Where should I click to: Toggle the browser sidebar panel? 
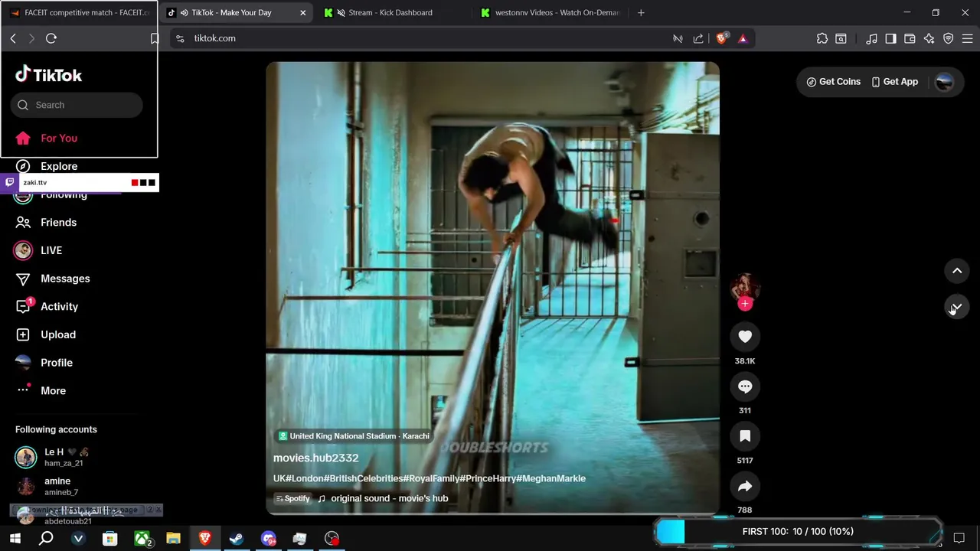tap(890, 38)
